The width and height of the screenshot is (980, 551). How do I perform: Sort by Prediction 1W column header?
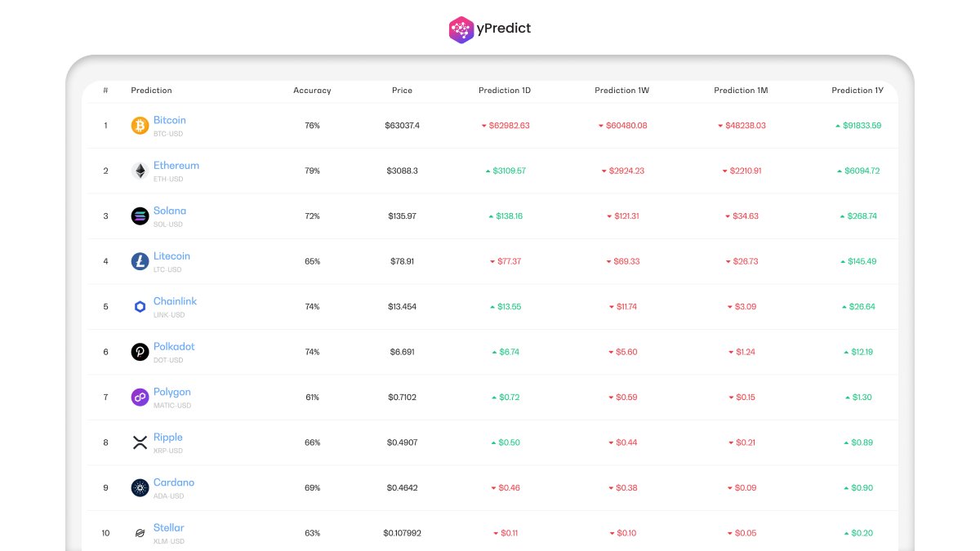pos(622,91)
